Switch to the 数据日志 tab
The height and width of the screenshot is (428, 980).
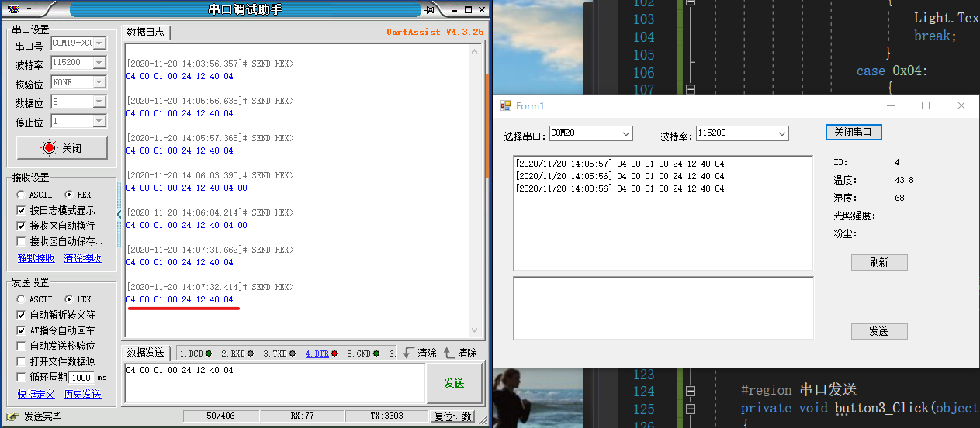[146, 32]
